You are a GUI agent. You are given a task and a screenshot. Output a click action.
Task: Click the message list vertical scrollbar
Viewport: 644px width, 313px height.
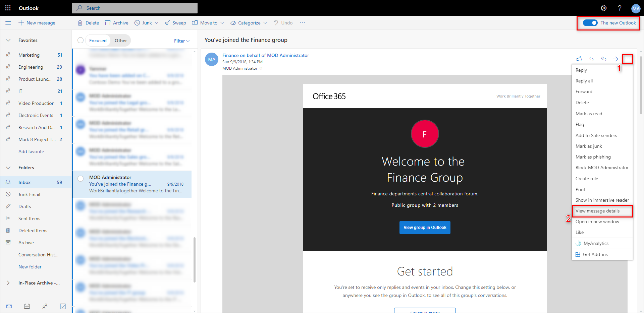(195, 260)
